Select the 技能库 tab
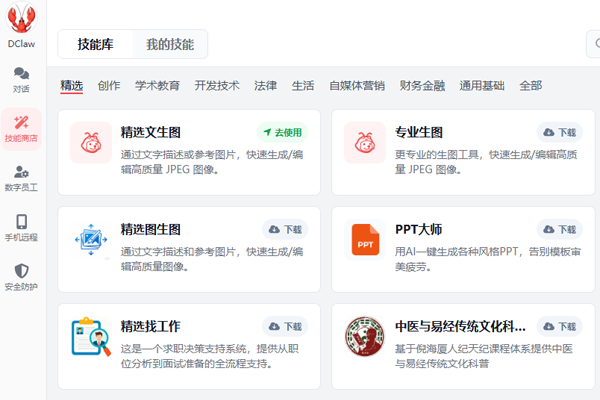This screenshot has height=400, width=600. pos(96,44)
